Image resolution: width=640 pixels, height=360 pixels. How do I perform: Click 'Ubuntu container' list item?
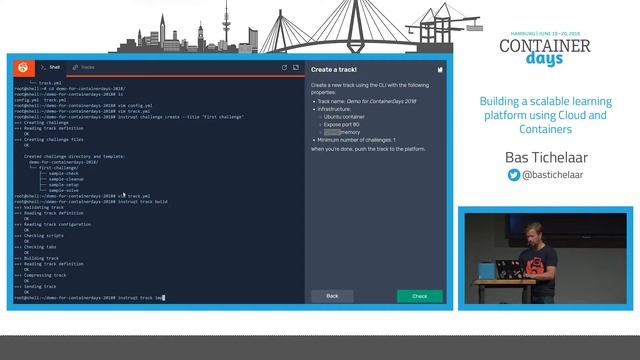pyautogui.click(x=344, y=117)
